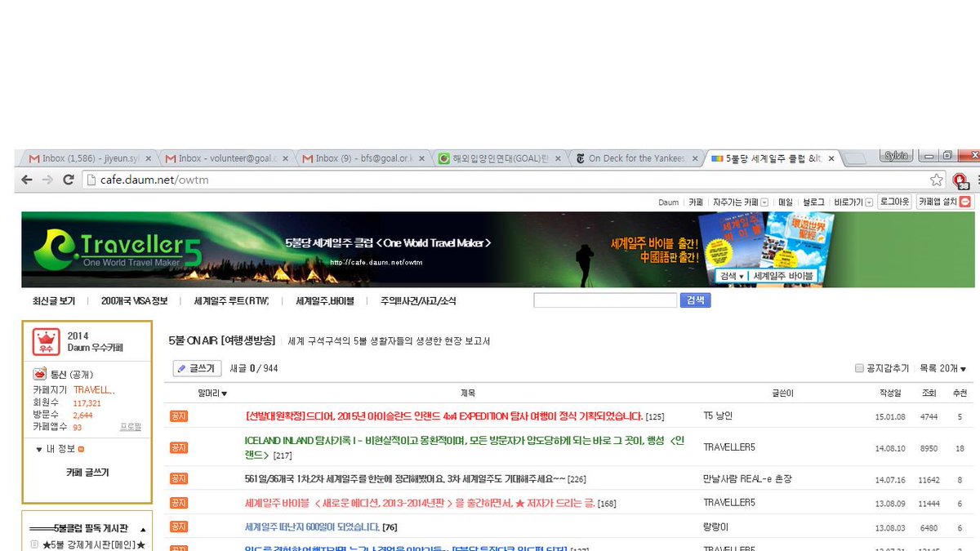This screenshot has width=980, height=551.
Task: Close the On Deck for the Yankees tab
Action: point(696,158)
